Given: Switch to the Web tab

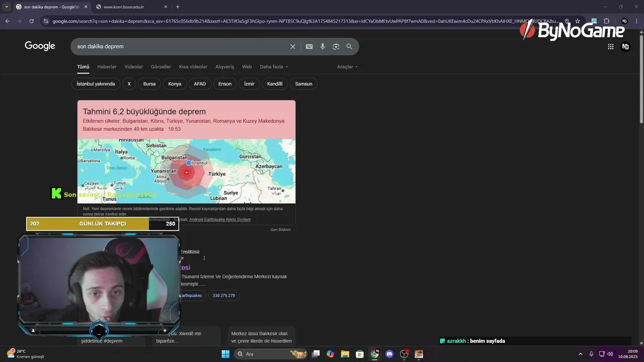Looking at the screenshot, I should point(247,67).
